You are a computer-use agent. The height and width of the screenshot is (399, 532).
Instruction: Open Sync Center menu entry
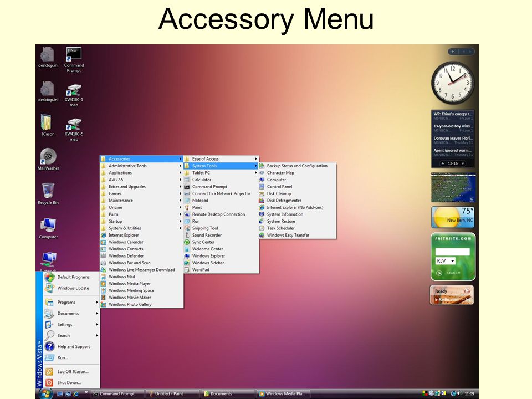coord(221,242)
